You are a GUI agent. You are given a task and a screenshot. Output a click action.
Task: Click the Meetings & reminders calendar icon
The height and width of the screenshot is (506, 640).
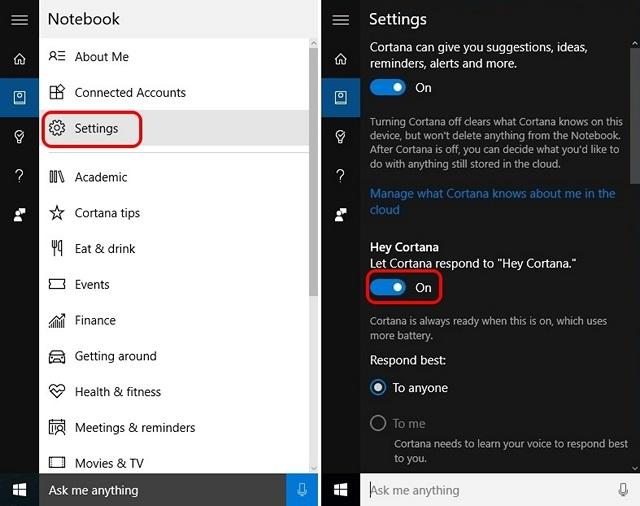click(57, 427)
